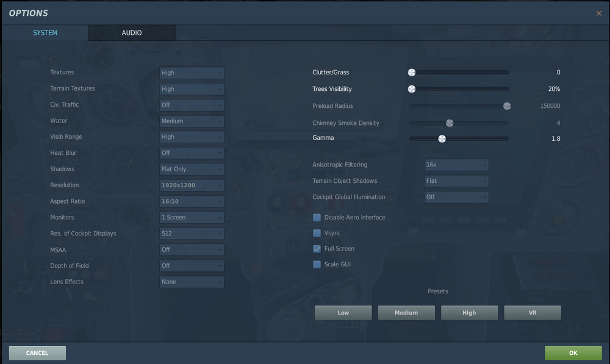Open the Water quality dropdown
The height and width of the screenshot is (364, 610).
click(x=191, y=120)
